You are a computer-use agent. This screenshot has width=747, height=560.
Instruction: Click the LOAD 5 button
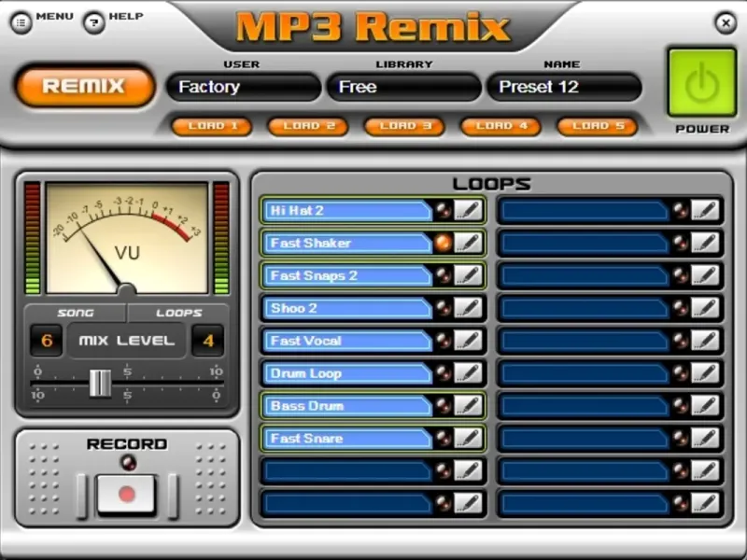pos(597,126)
